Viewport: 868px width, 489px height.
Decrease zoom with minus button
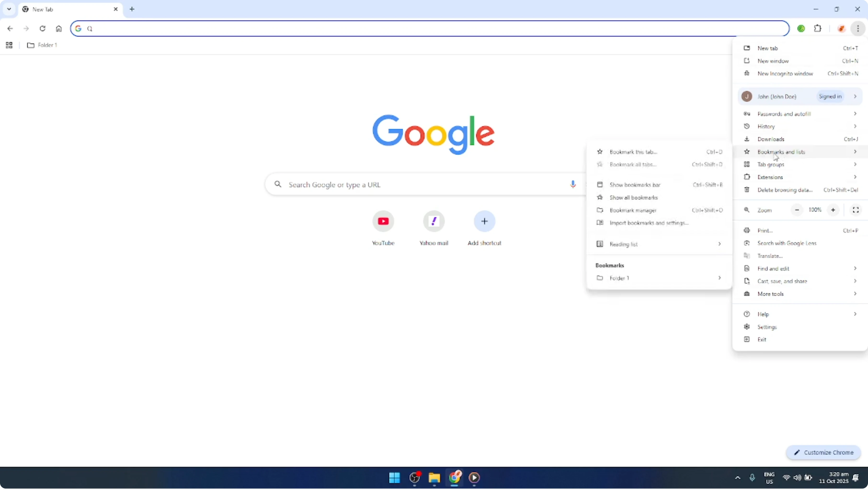coord(797,210)
